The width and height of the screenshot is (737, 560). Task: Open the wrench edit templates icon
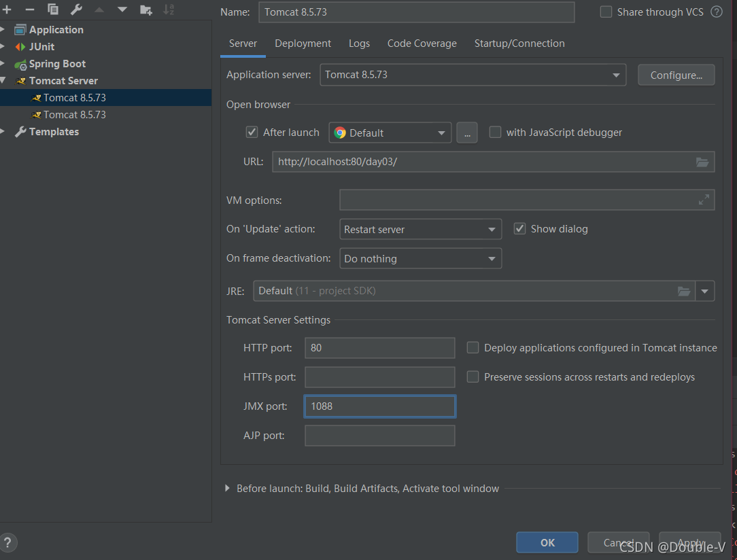[76, 10]
